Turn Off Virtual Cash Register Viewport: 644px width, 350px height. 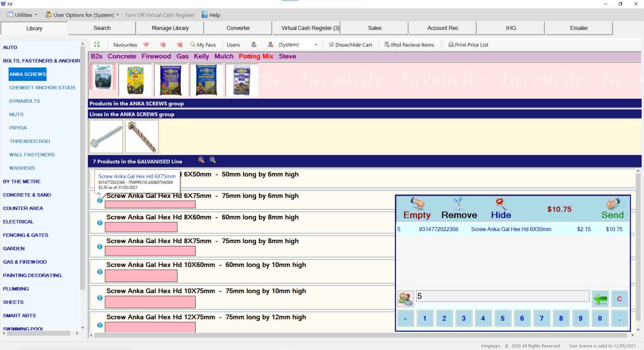coord(160,15)
